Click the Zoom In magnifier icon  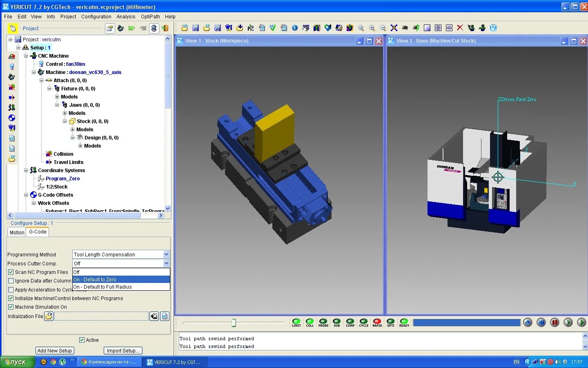[372, 28]
